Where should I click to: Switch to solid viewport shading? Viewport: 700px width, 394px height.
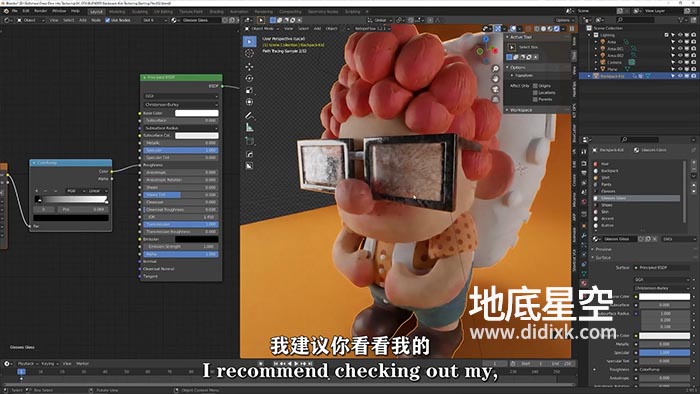point(543,29)
